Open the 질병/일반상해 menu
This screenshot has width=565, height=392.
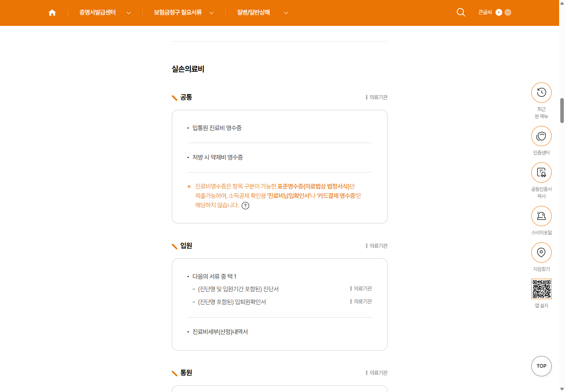[253, 13]
